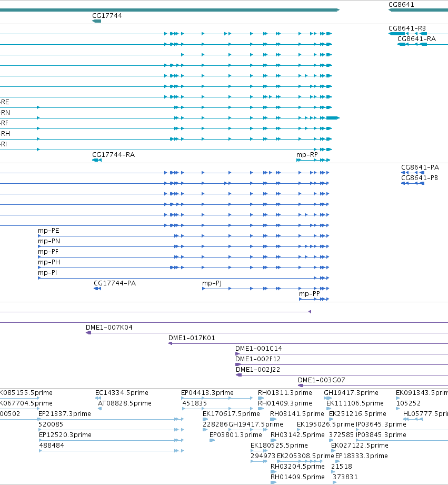Click the EK195026.5prime EST label
448x485 pixels.
tap(325, 424)
